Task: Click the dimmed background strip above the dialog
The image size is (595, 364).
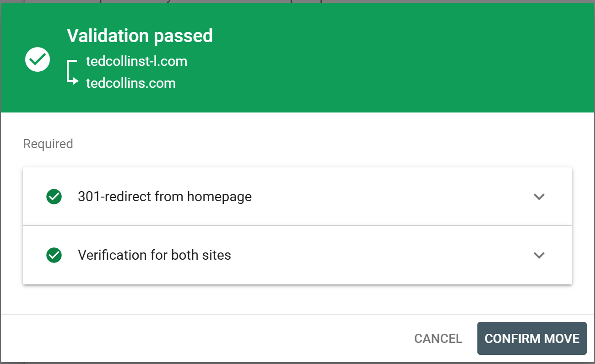Action: [x=412, y=1]
